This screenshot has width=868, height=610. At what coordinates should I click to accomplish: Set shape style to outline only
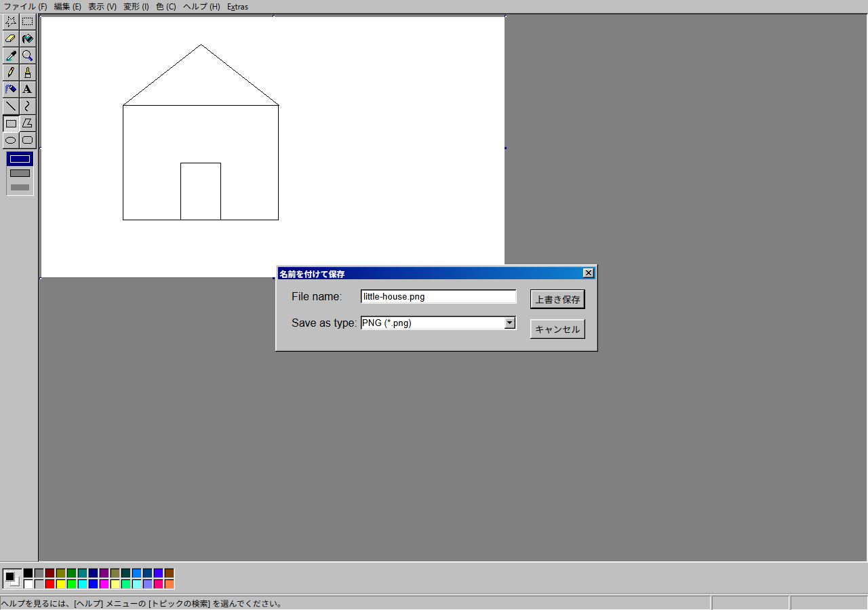(x=20, y=159)
